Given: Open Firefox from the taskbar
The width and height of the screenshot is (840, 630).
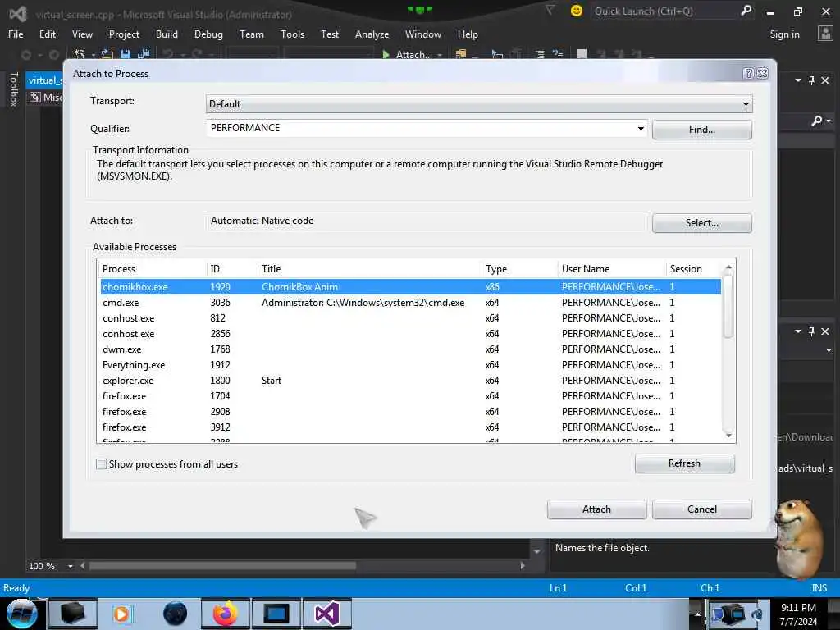Looking at the screenshot, I should pyautogui.click(x=226, y=614).
